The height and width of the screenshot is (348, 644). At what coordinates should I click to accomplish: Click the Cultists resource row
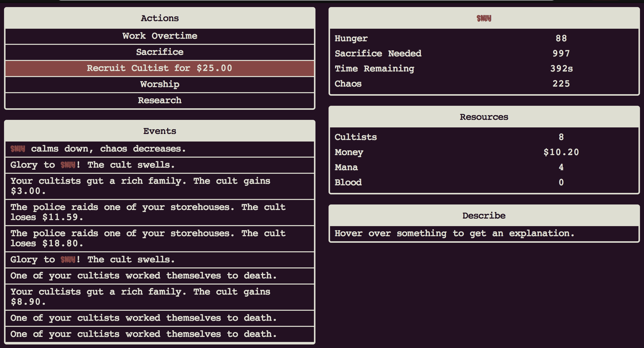click(484, 137)
